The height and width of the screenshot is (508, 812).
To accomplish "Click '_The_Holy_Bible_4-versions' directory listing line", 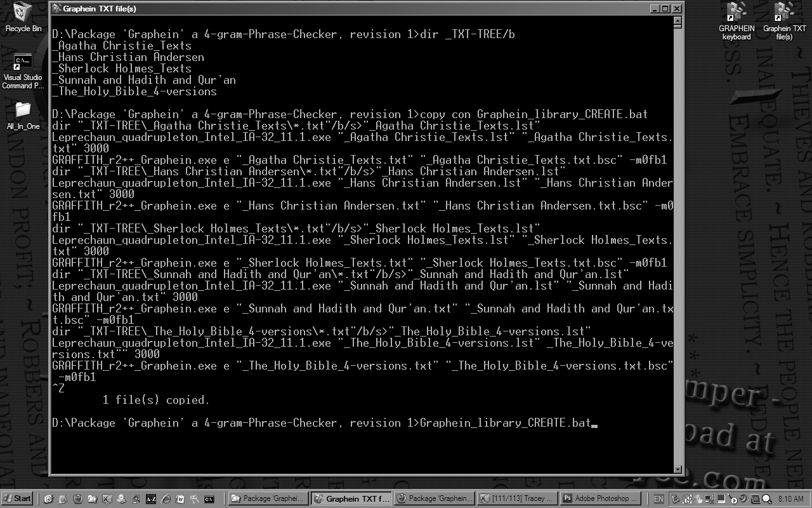I will tap(134, 91).
